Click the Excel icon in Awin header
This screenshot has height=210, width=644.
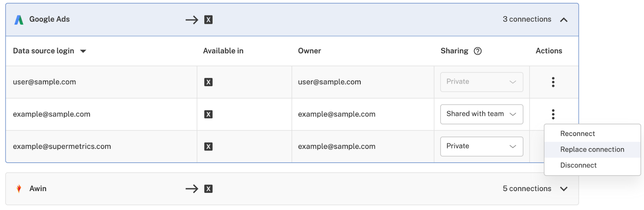click(208, 189)
